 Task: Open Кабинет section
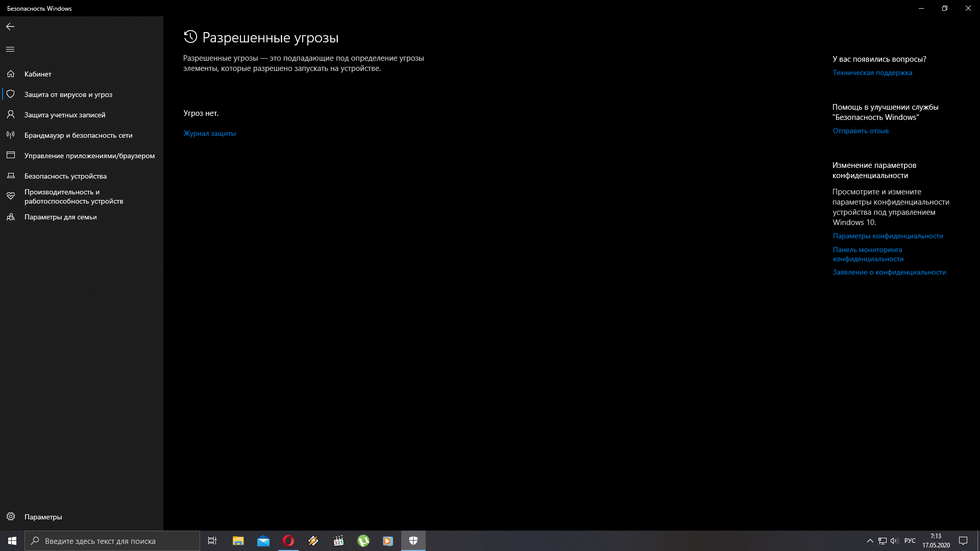82,74
